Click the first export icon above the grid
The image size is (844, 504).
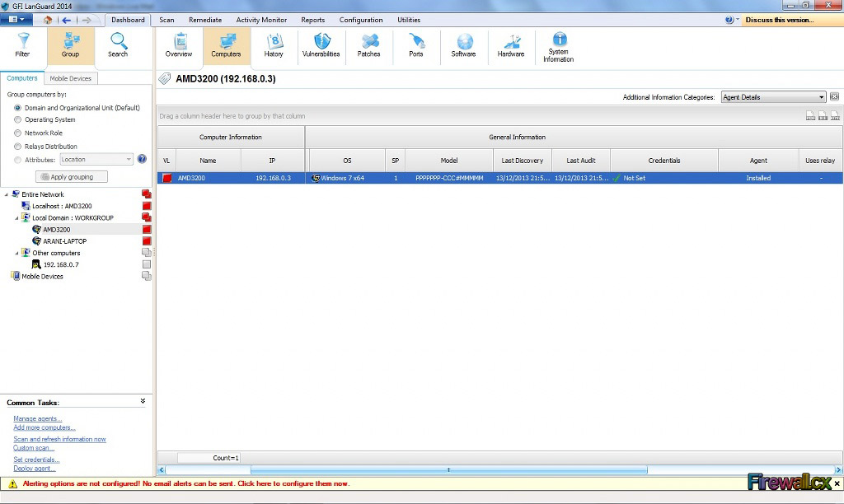point(811,115)
